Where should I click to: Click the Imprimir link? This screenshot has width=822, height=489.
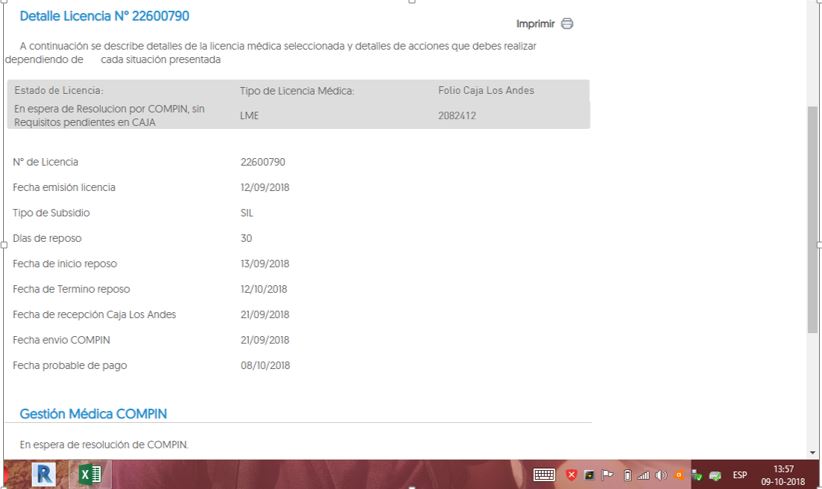535,24
